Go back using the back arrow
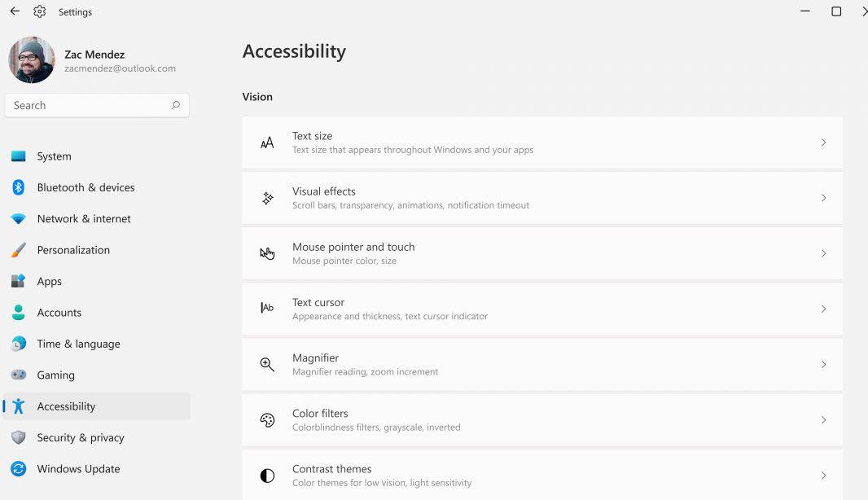This screenshot has width=868, height=500. point(15,12)
